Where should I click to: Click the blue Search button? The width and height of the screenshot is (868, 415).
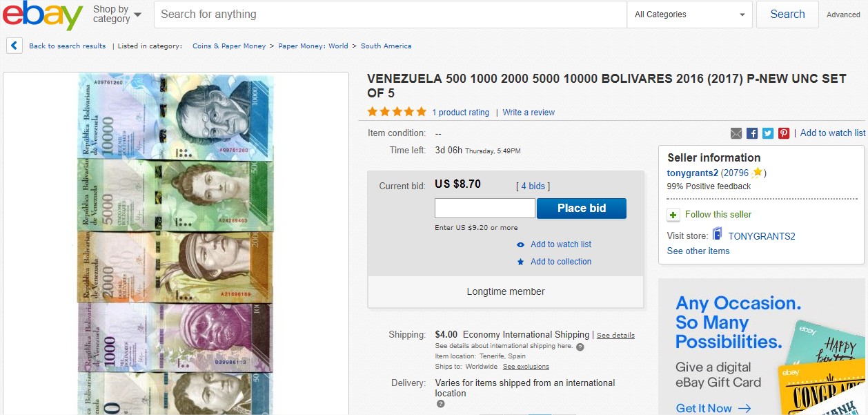[787, 15]
